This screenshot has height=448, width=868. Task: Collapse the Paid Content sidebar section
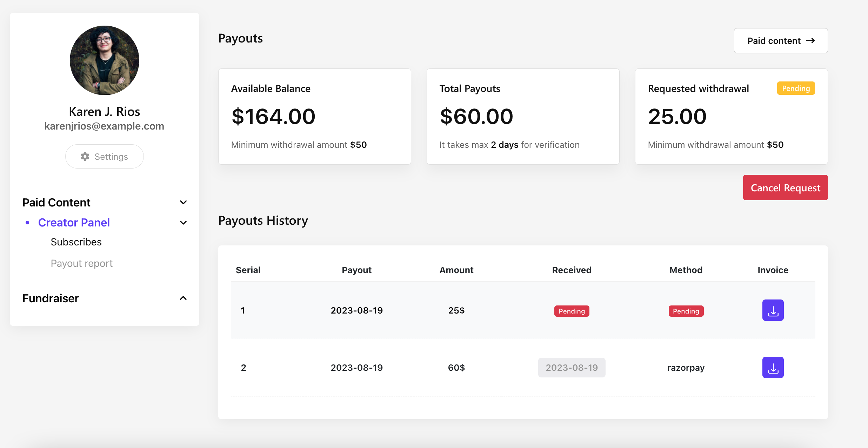pyautogui.click(x=183, y=203)
